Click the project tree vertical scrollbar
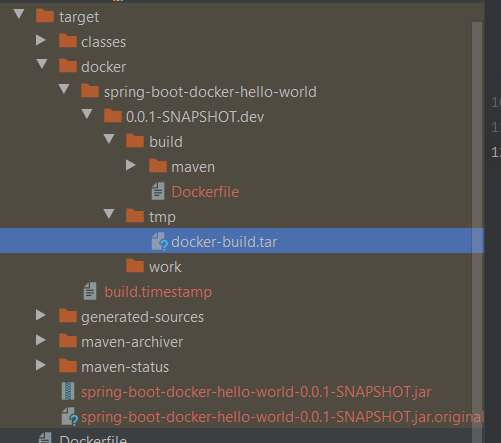This screenshot has width=501, height=443. 477,232
